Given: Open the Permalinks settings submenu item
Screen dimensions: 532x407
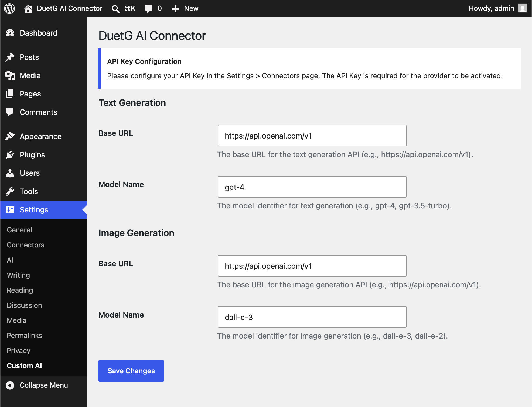Looking at the screenshot, I should tap(25, 336).
